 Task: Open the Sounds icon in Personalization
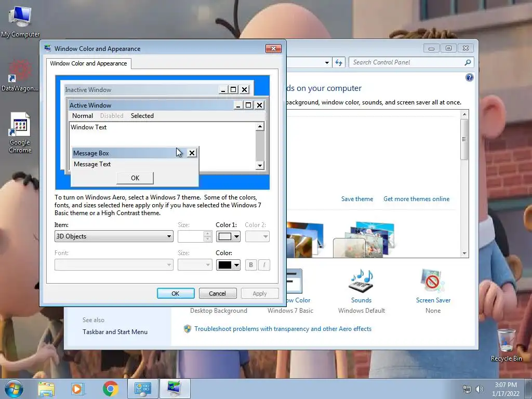(361, 281)
